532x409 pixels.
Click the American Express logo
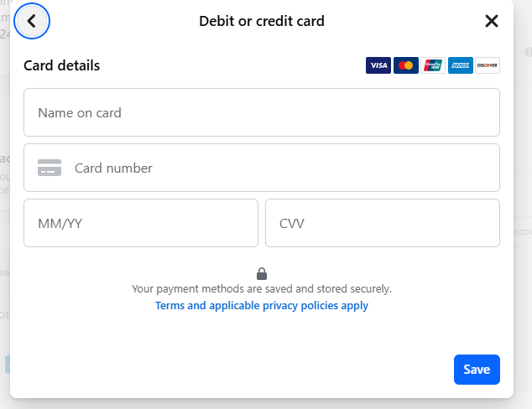coord(461,65)
